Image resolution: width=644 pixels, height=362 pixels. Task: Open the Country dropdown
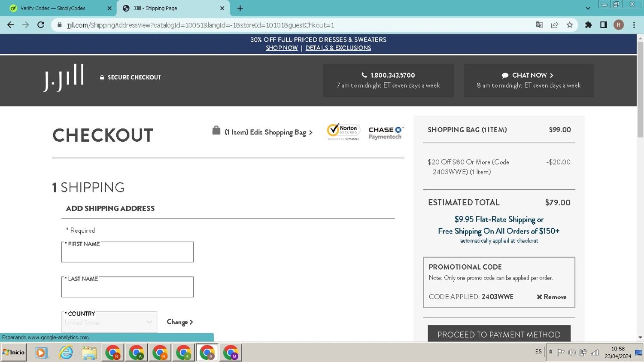[109, 322]
